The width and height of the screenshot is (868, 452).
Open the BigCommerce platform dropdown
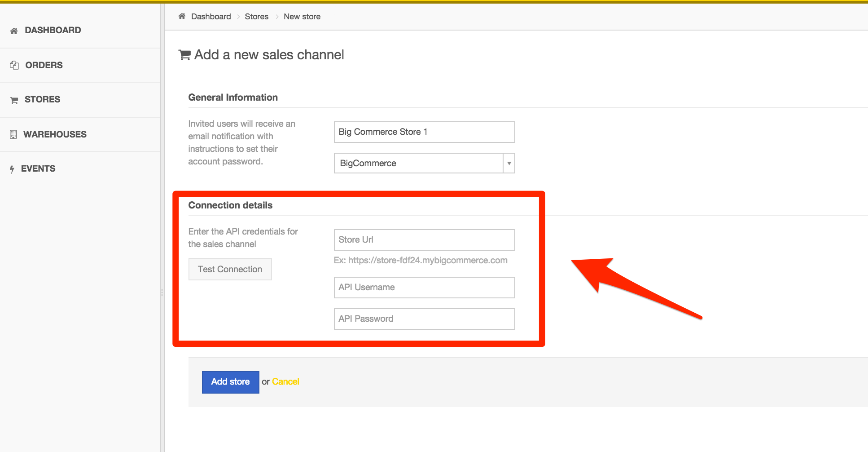point(424,163)
